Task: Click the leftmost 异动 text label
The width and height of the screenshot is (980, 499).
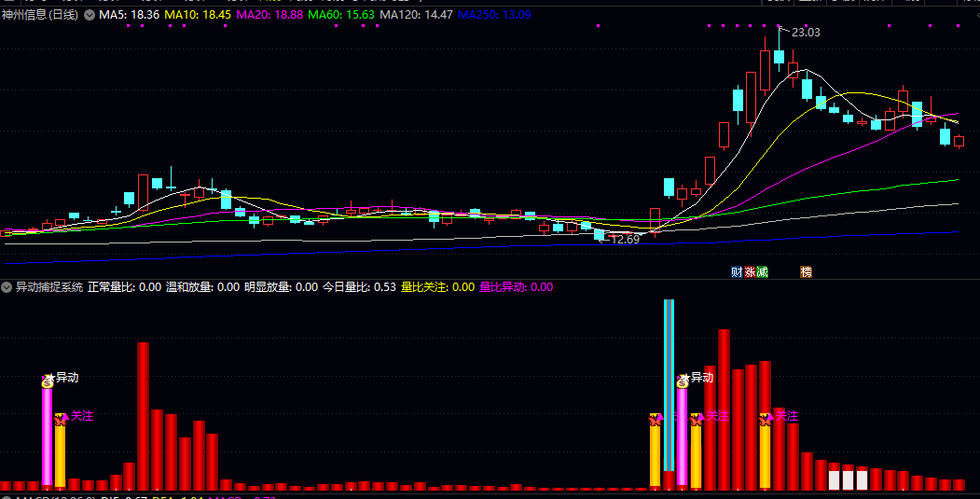Action: tap(67, 378)
